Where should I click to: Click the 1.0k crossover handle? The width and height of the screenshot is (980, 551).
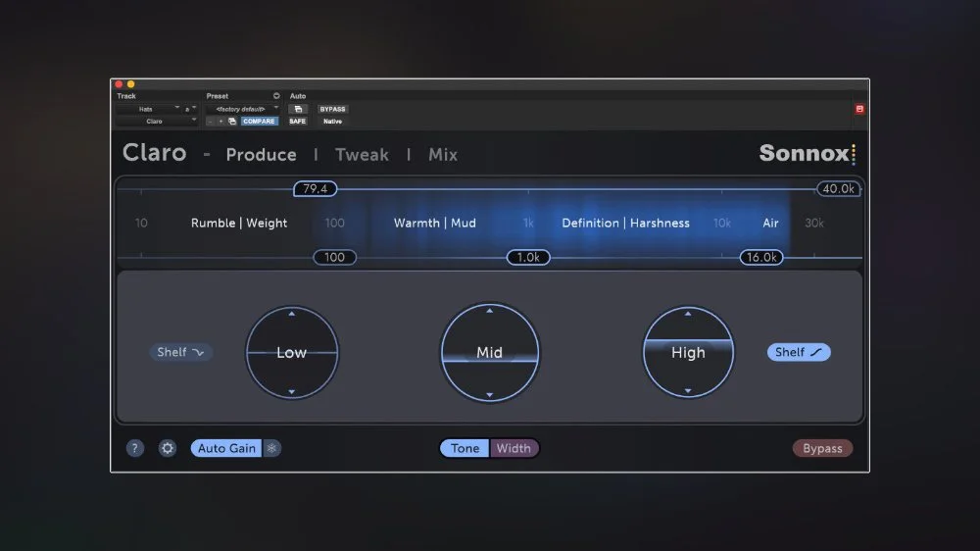528,257
